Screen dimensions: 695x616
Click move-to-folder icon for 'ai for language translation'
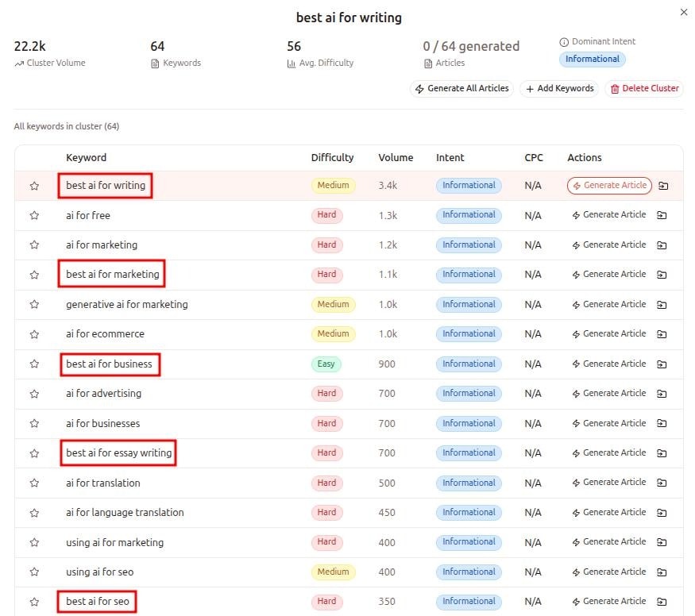[x=662, y=513]
